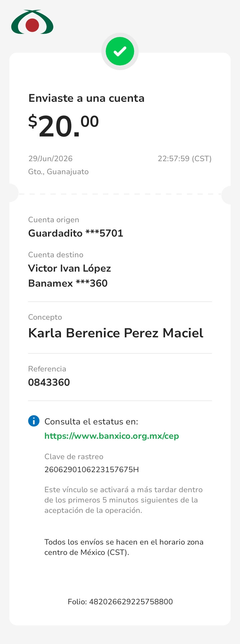Tap the Banamex ***360 destination account
240x644 pixels.
coord(68,283)
